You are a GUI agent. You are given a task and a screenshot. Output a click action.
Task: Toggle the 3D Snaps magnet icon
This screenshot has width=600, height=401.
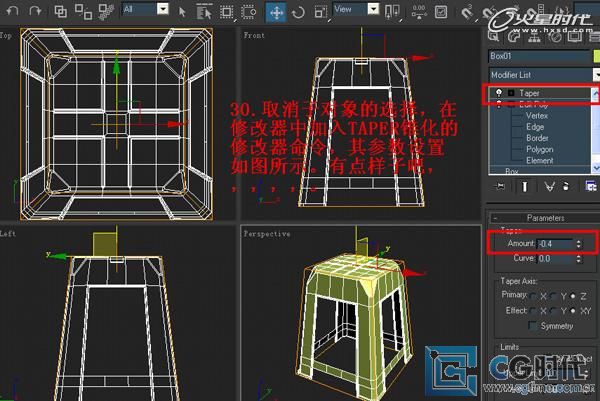466,13
